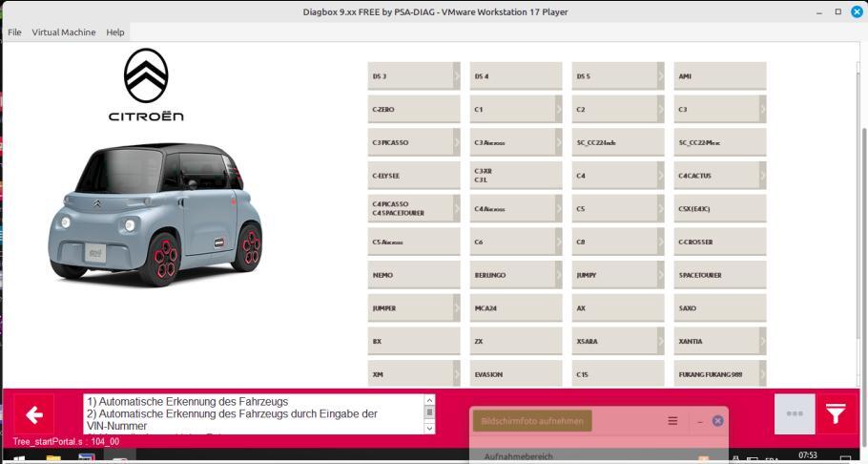868x464 pixels.
Task: Expand the XANTIA submenu arrow
Action: (763, 342)
